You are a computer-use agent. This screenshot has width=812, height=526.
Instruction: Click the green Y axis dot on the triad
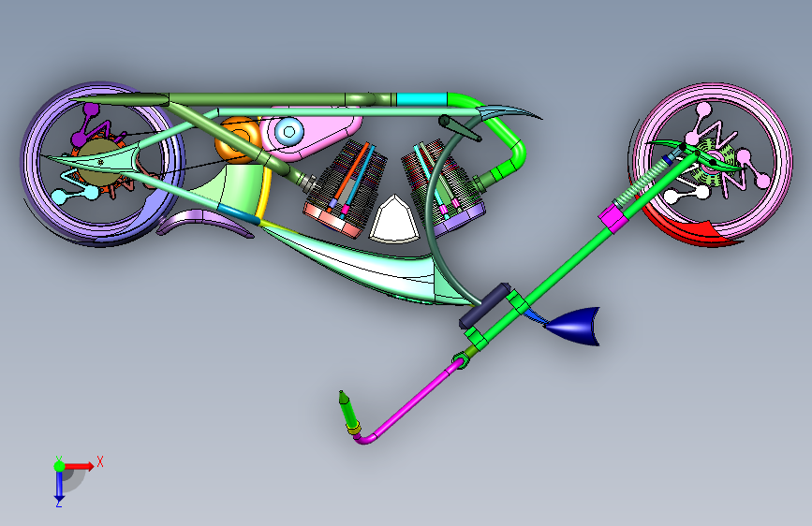[59, 466]
